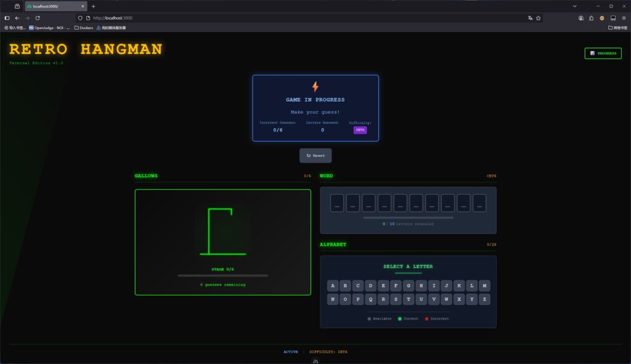Click the letters revealed progress bar
631x364 pixels.
pyautogui.click(x=408, y=217)
